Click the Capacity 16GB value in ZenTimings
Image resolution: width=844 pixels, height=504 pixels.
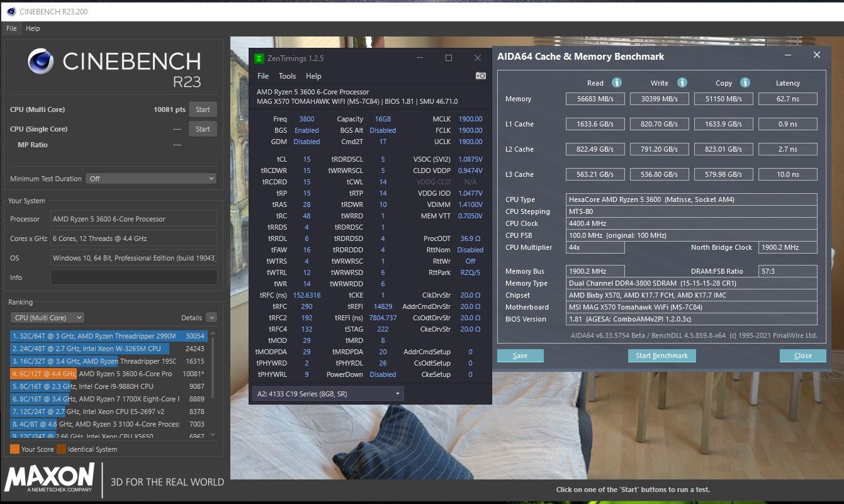tap(383, 119)
